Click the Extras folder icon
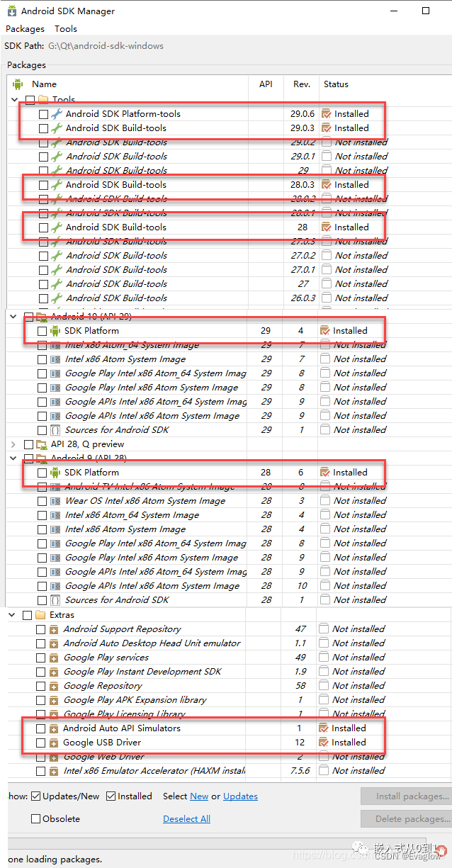 coord(41,615)
